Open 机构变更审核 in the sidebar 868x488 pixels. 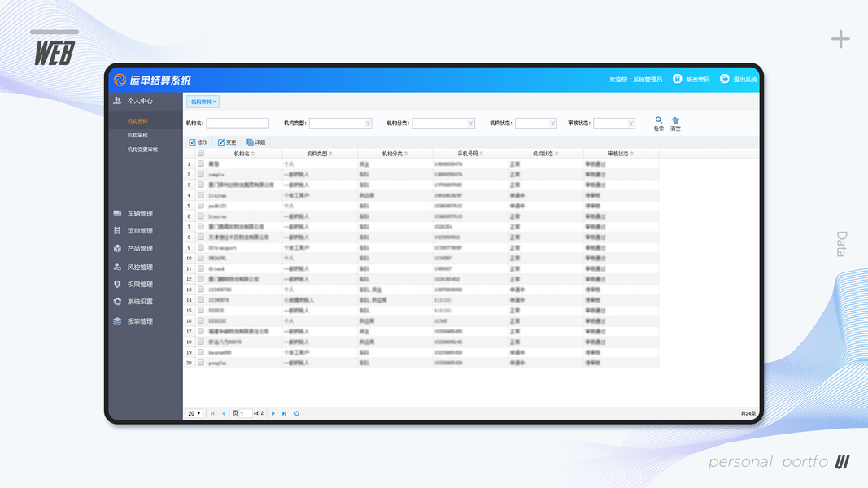pyautogui.click(x=143, y=150)
